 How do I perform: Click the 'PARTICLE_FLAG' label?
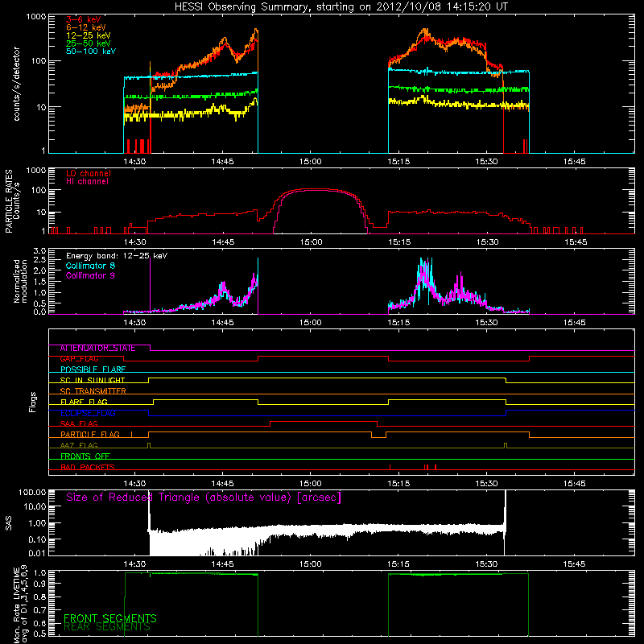click(90, 435)
